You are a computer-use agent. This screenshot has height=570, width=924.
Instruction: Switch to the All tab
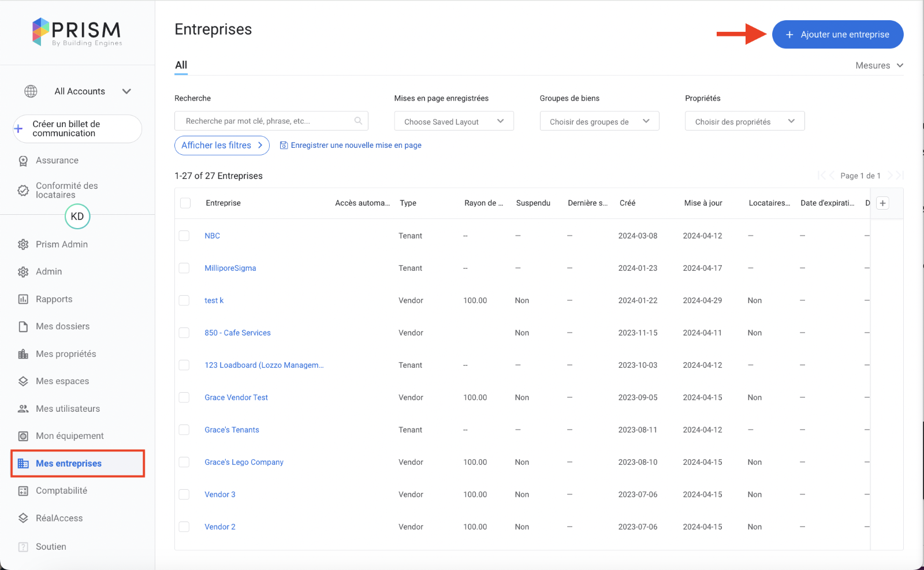181,65
